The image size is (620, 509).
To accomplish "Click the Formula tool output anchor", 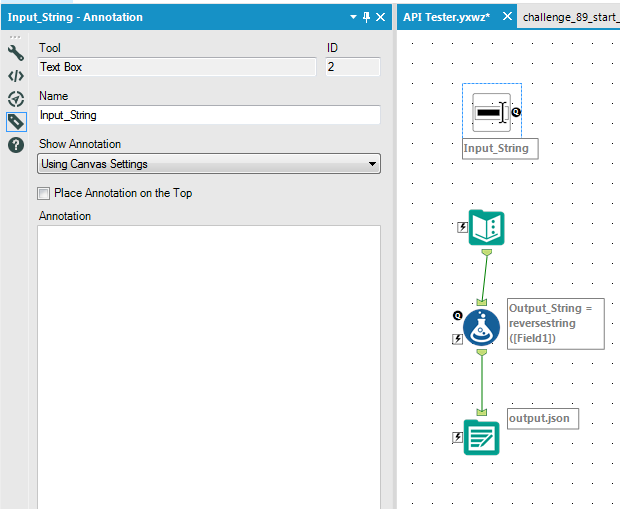I will pos(481,352).
